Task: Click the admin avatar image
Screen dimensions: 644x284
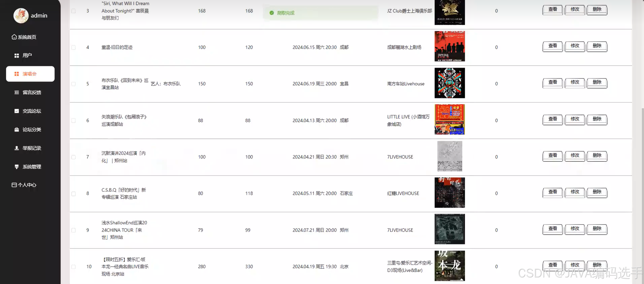Action: pos(21,16)
